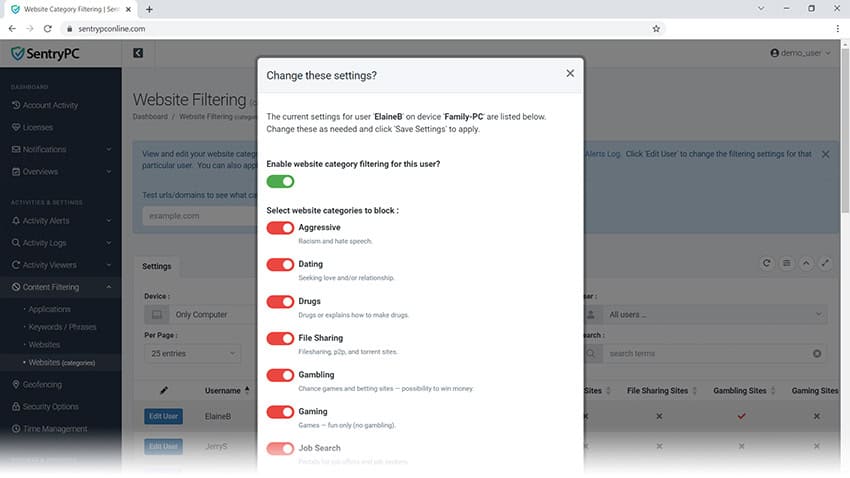Turn off Dating category blocking
The height and width of the screenshot is (478, 850).
coord(280,265)
